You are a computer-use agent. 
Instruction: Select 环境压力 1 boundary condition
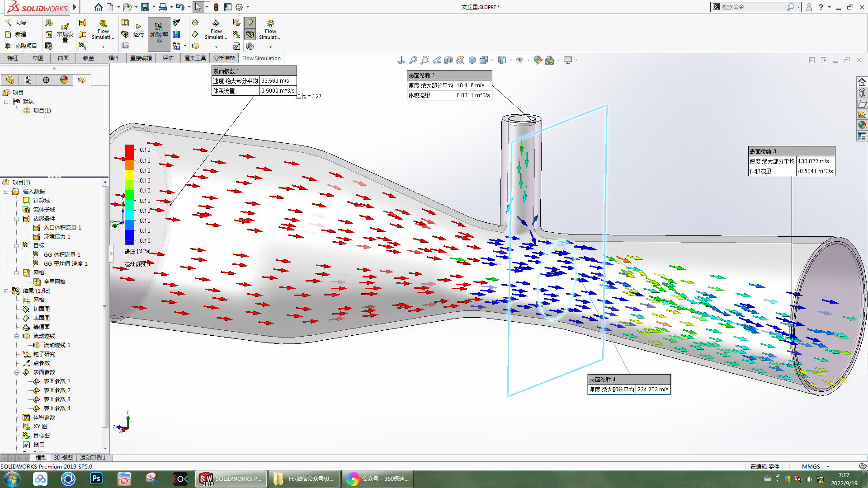point(57,237)
